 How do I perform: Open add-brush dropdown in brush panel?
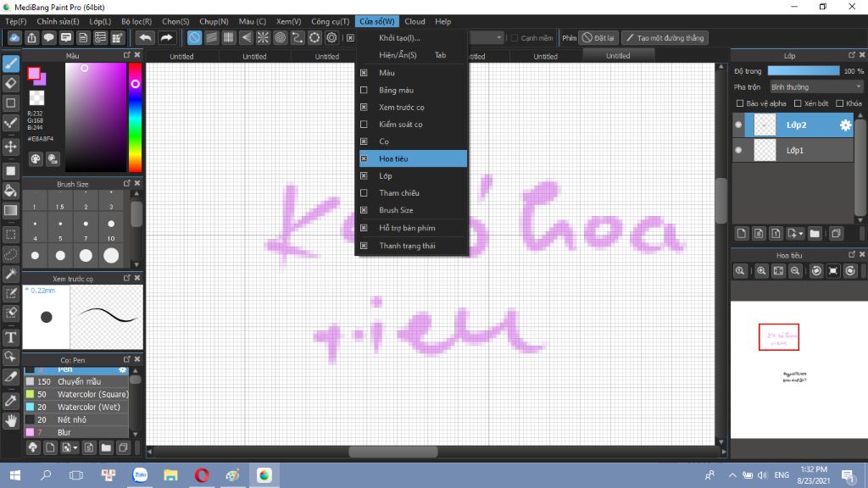[75, 447]
